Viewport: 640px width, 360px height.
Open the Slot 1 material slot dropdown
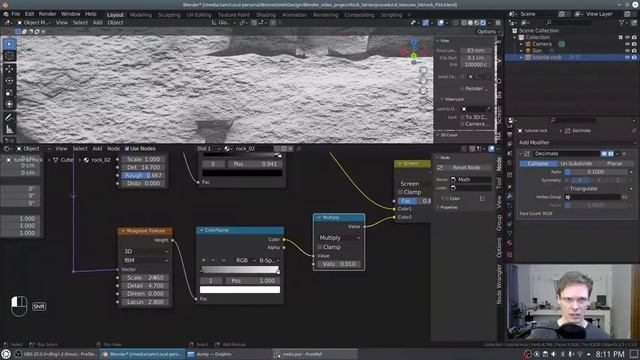(x=208, y=149)
